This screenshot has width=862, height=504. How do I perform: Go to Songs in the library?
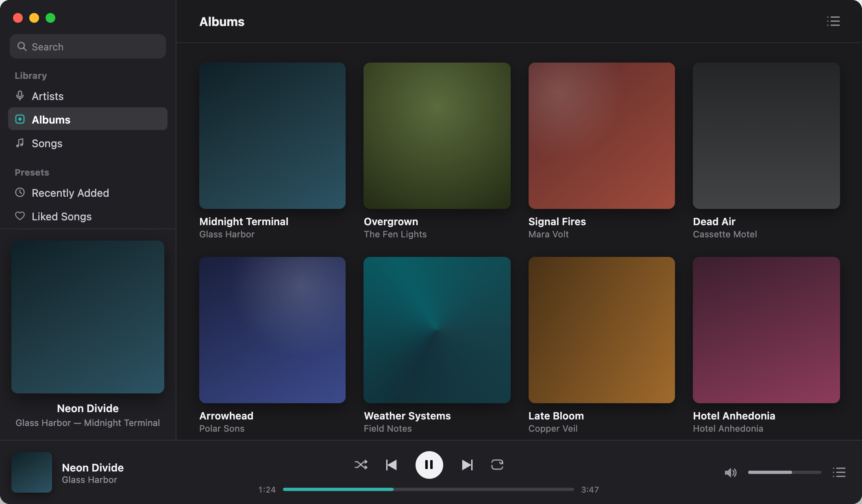click(x=88, y=143)
